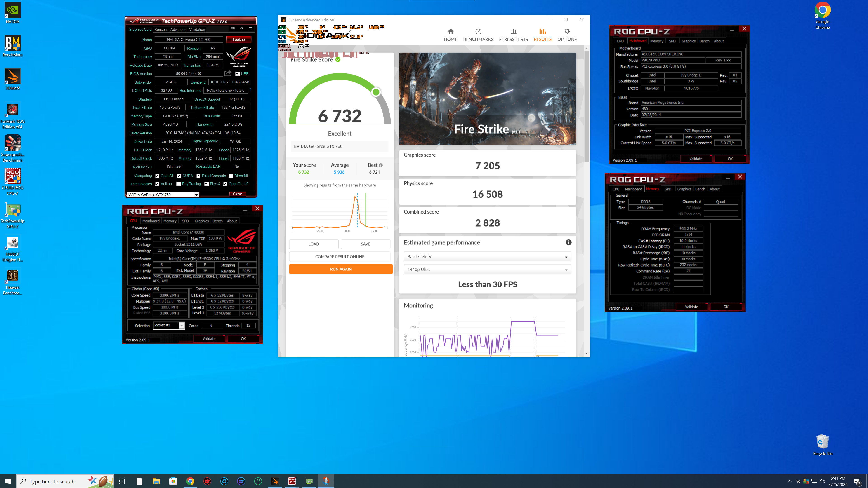The height and width of the screenshot is (488, 868).
Task: Select RESULTS tab in 3DMark
Action: coord(542,35)
